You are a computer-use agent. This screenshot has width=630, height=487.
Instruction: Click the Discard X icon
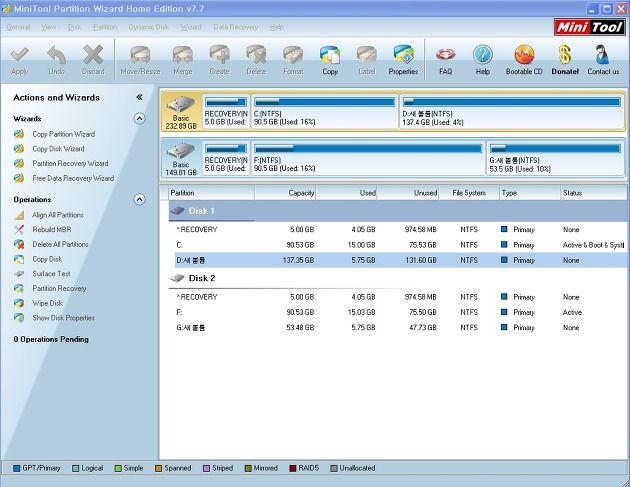click(93, 55)
